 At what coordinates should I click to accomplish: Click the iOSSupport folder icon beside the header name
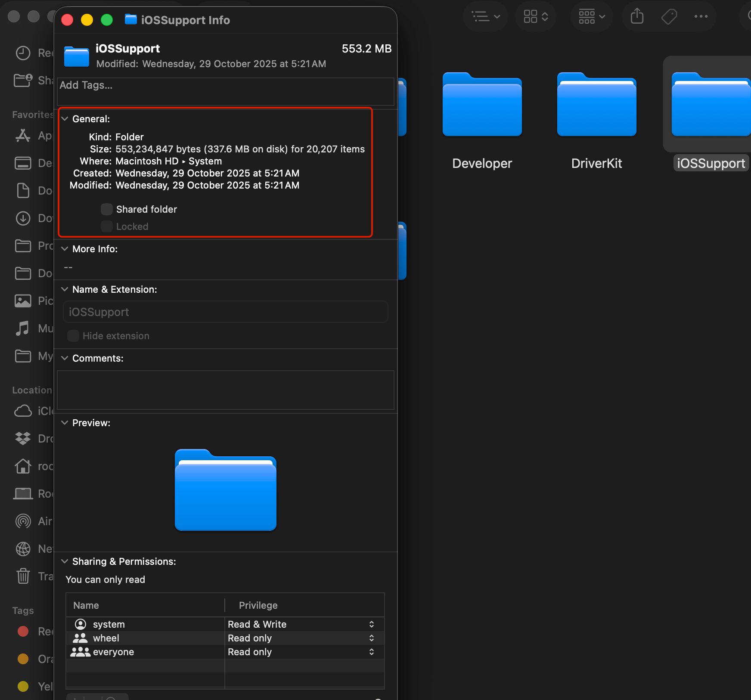tap(77, 56)
